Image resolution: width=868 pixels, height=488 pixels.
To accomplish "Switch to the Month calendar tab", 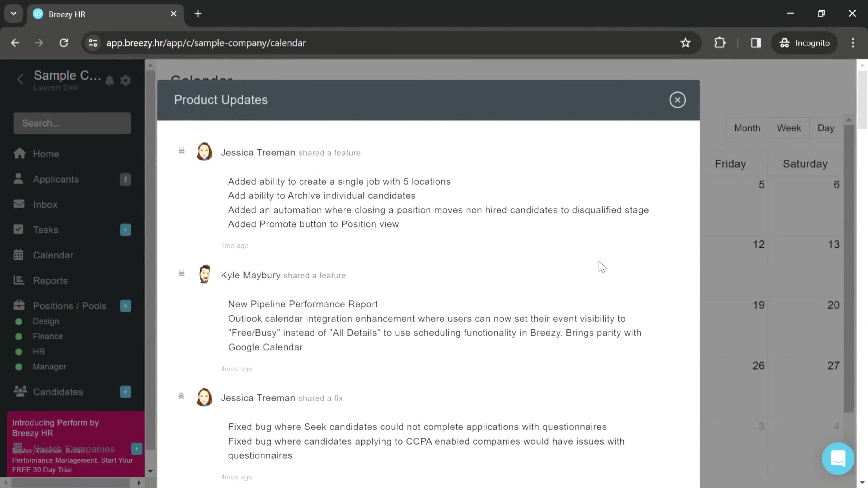I will point(747,127).
